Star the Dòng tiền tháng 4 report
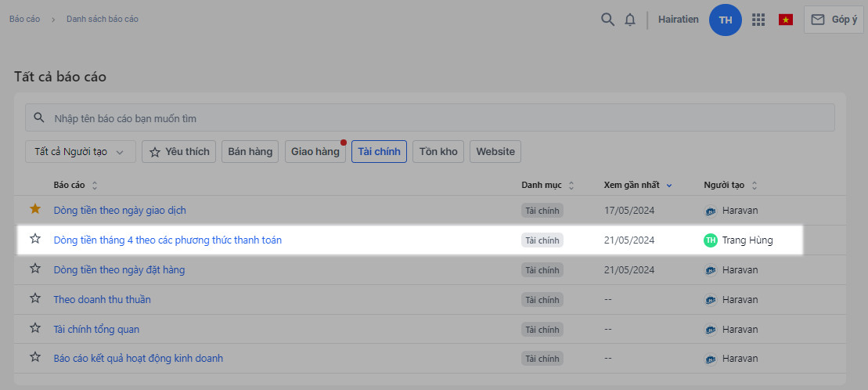The width and height of the screenshot is (868, 390). click(34, 239)
